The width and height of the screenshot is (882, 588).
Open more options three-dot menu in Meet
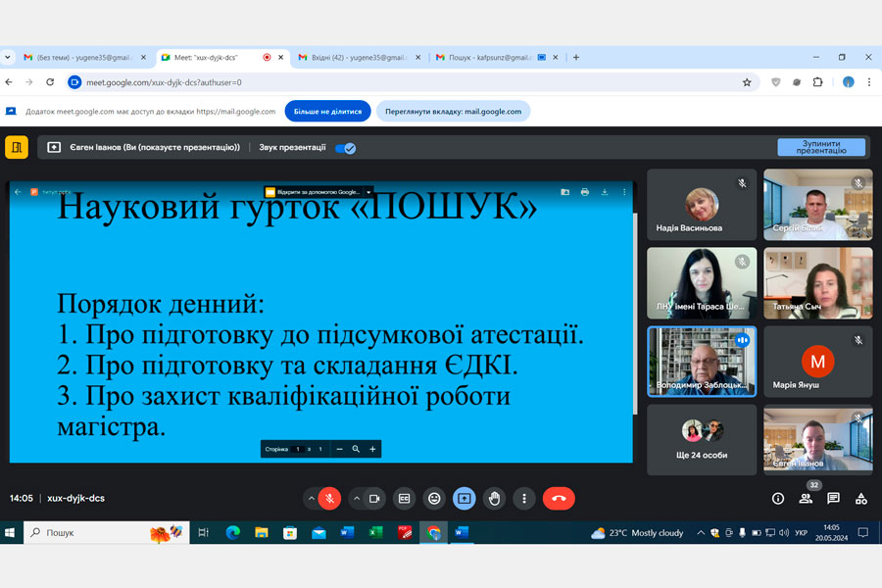point(524,499)
